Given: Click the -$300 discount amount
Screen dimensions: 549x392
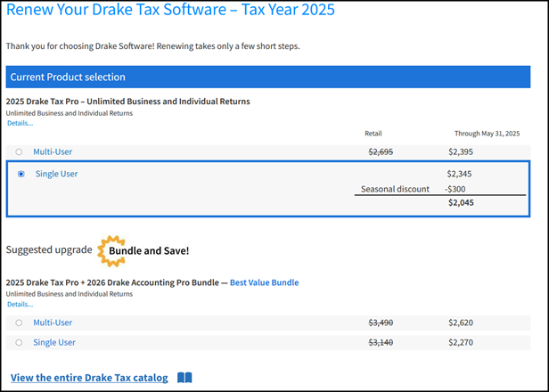Looking at the screenshot, I should (x=455, y=190).
